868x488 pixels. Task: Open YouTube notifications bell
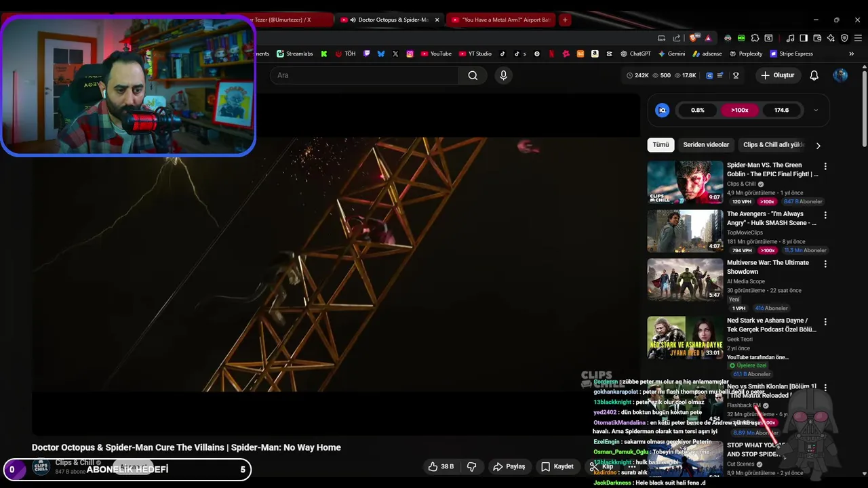coord(814,75)
